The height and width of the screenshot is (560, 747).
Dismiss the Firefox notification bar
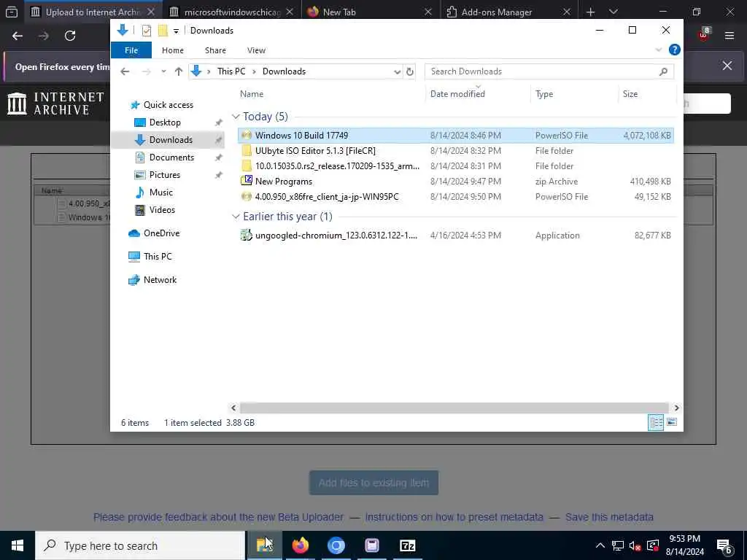click(727, 66)
